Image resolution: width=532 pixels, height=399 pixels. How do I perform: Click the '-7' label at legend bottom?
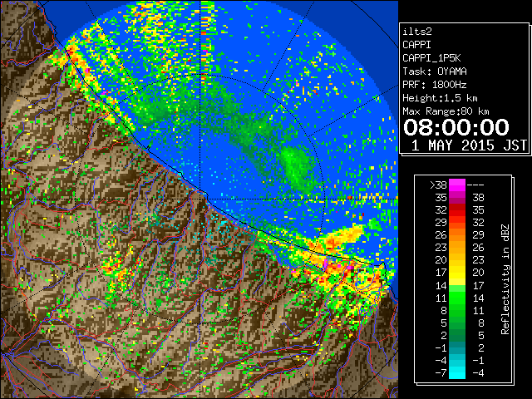pos(441,373)
